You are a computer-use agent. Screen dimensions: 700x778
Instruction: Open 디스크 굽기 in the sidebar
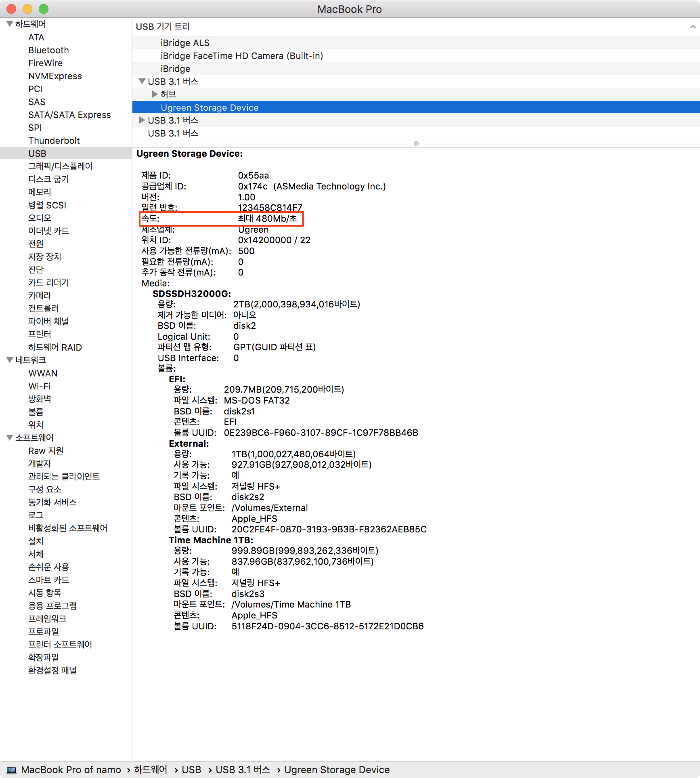coord(48,179)
